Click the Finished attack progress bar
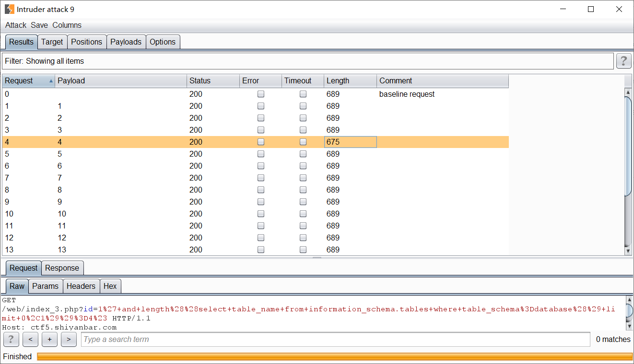This screenshot has height=364, width=634. 335,357
